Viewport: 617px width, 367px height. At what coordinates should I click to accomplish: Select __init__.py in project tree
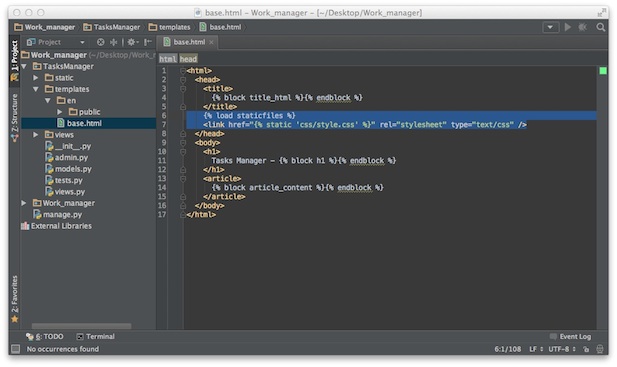tap(68, 146)
